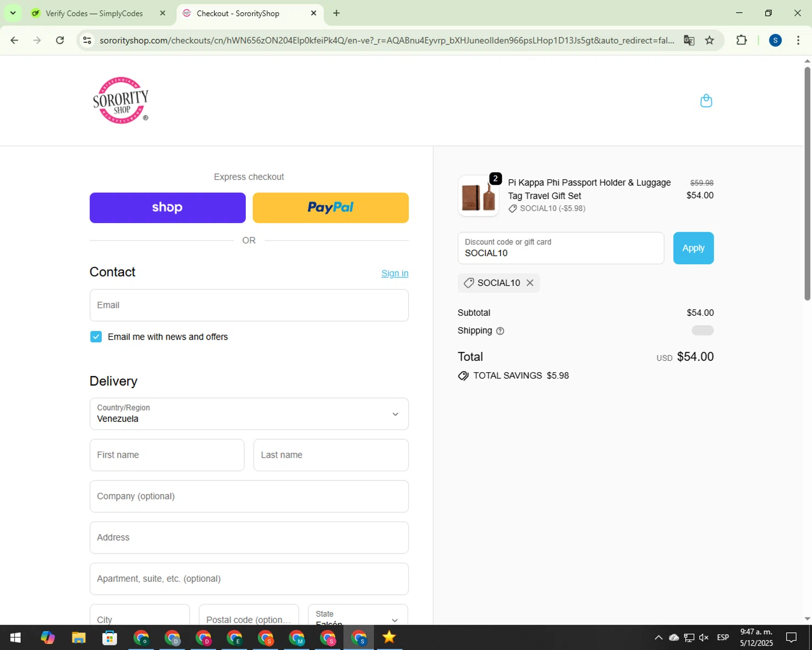The image size is (812, 650).
Task: Click the browser address bar URL
Action: [387, 40]
